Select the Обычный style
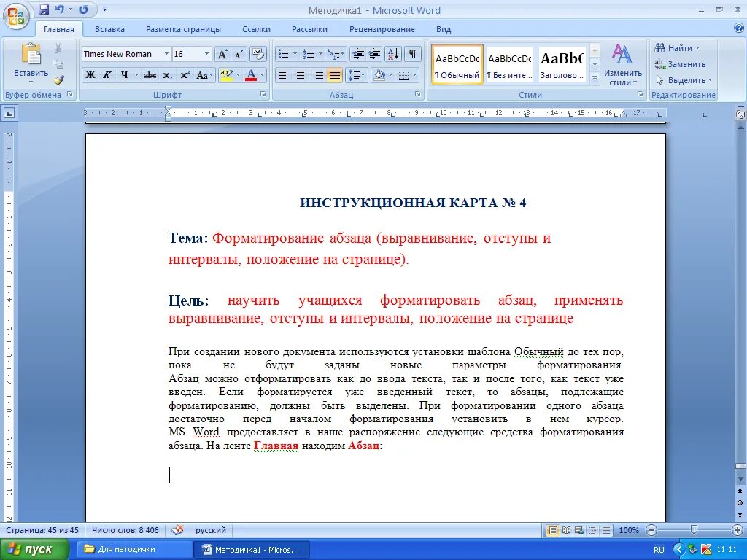 457,64
